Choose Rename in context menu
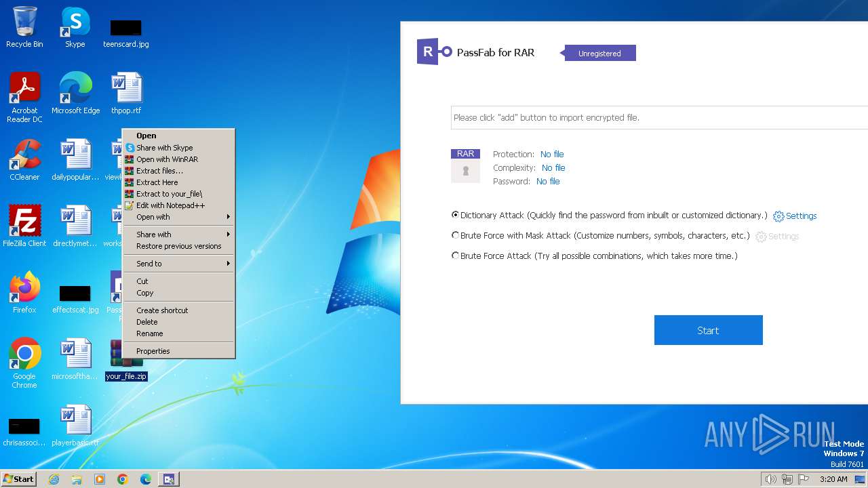The image size is (868, 488). (x=179, y=333)
